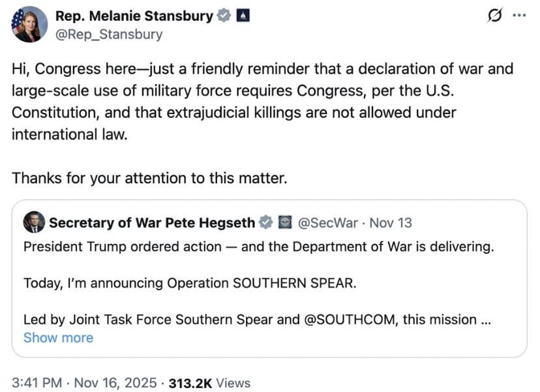Click the department seal badge beside Hegseth
The image size is (540, 392).
(284, 223)
